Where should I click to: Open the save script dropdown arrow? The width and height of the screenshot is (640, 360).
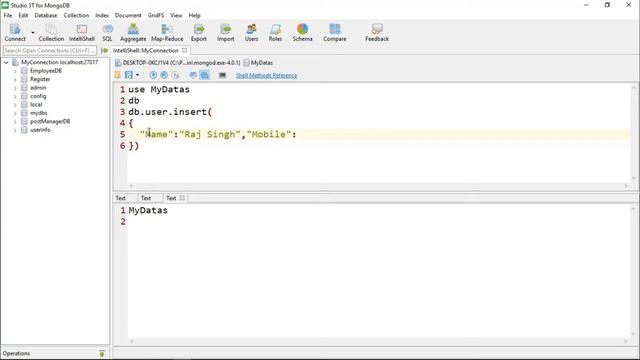(137, 75)
